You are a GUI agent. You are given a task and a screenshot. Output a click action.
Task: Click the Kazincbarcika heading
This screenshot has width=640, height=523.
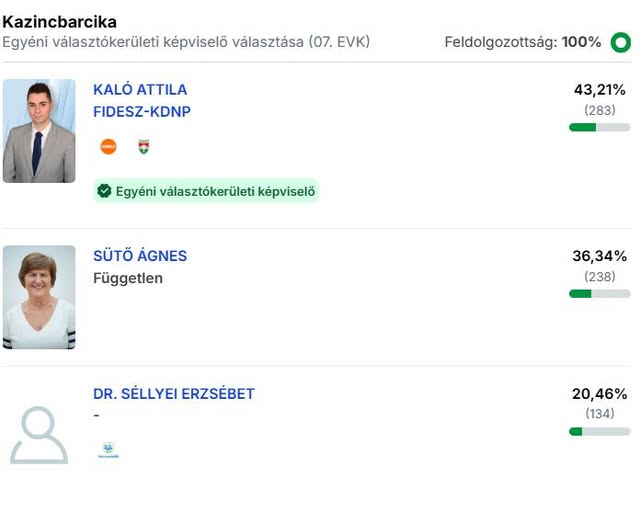[x=59, y=21]
